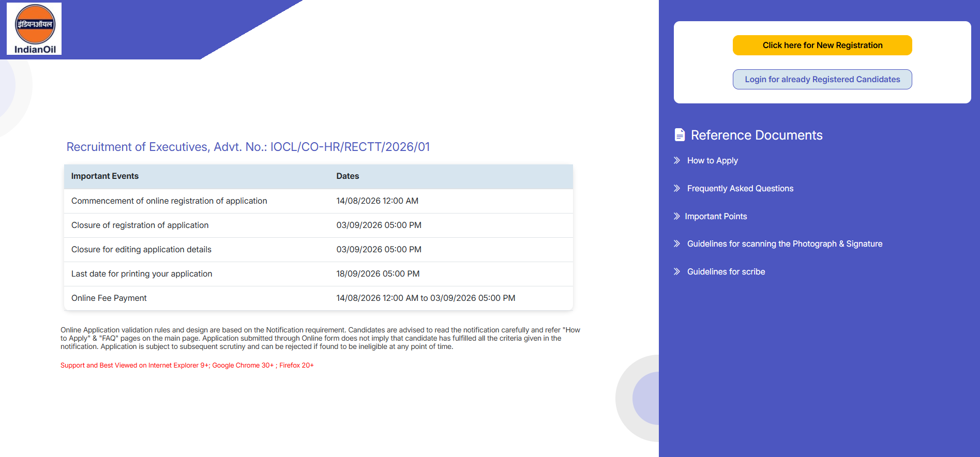Viewport: 980px width, 457px height.
Task: Select the Commencement of online registration row label
Action: [169, 201]
